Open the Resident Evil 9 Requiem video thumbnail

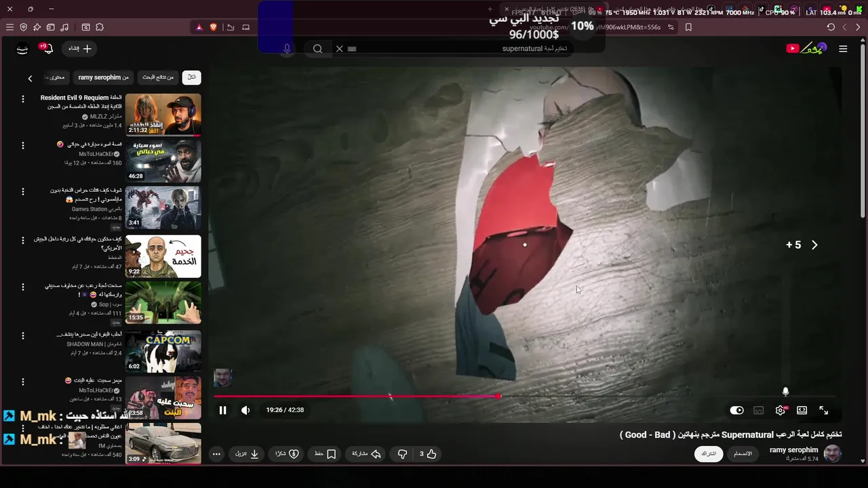click(163, 115)
